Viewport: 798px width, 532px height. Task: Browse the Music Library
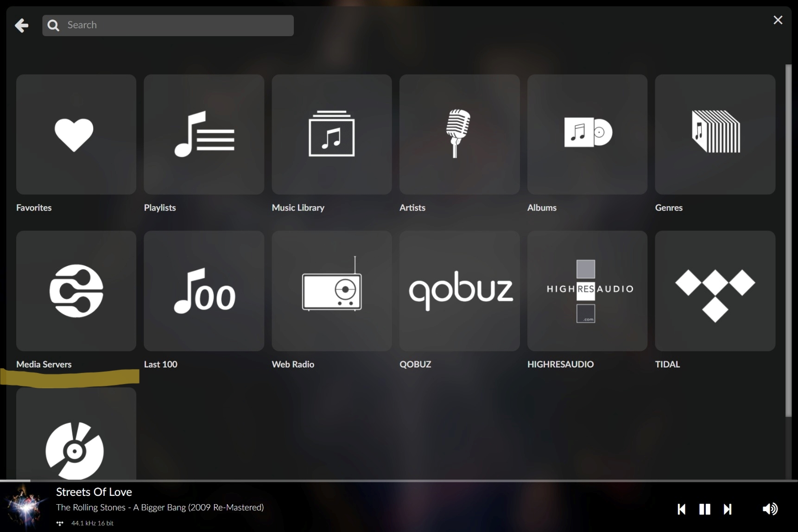tap(331, 134)
